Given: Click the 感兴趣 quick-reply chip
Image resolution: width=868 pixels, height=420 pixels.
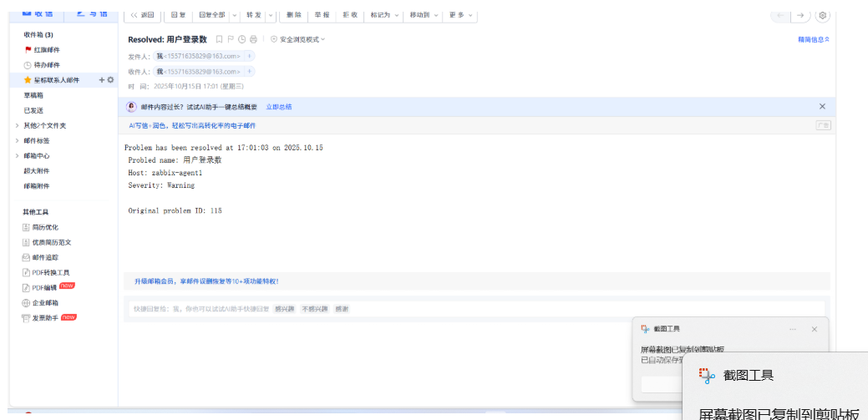Looking at the screenshot, I should 285,309.
